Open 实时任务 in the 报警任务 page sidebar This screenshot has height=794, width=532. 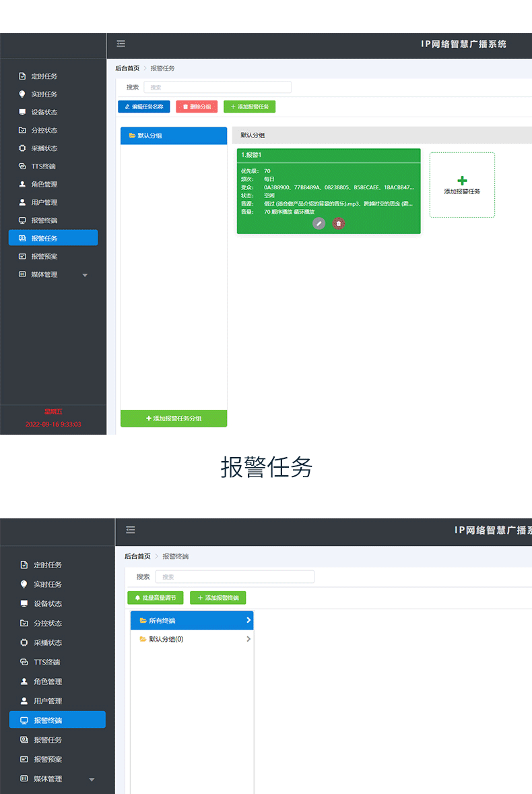click(x=44, y=94)
